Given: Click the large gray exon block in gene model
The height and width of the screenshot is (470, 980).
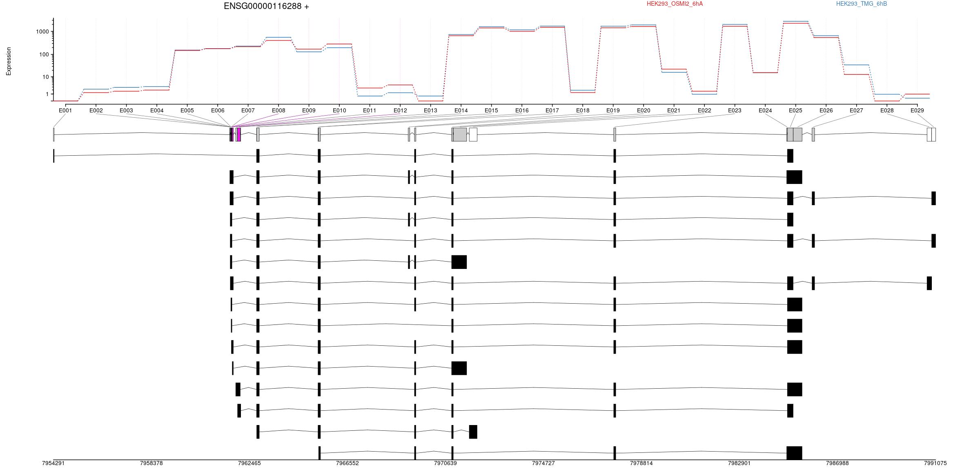Looking at the screenshot, I should coord(460,134).
